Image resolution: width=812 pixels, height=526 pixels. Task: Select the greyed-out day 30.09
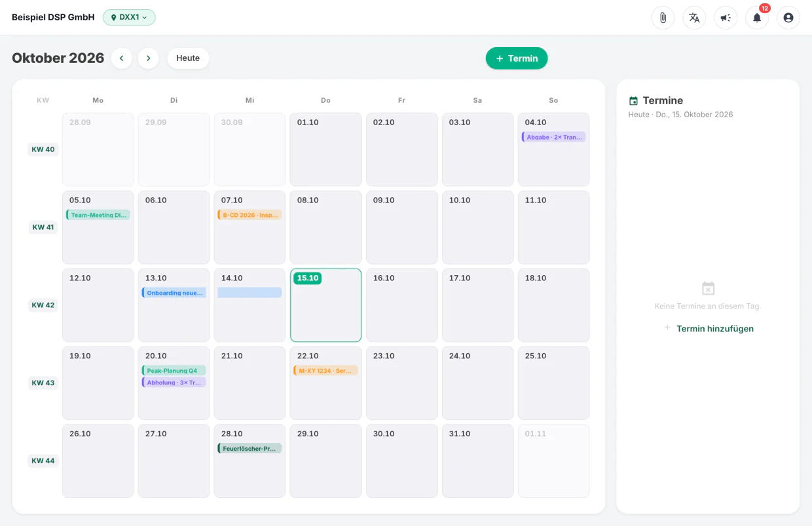coord(249,149)
